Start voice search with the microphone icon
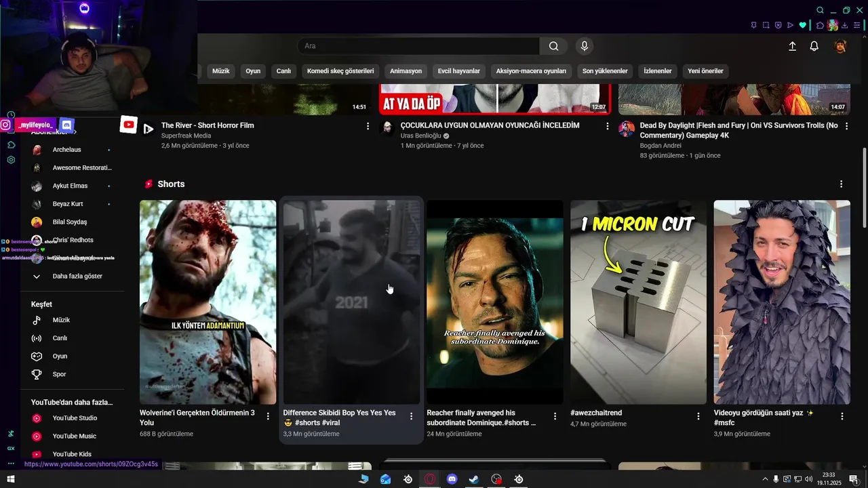Image resolution: width=868 pixels, height=488 pixels. (585, 46)
